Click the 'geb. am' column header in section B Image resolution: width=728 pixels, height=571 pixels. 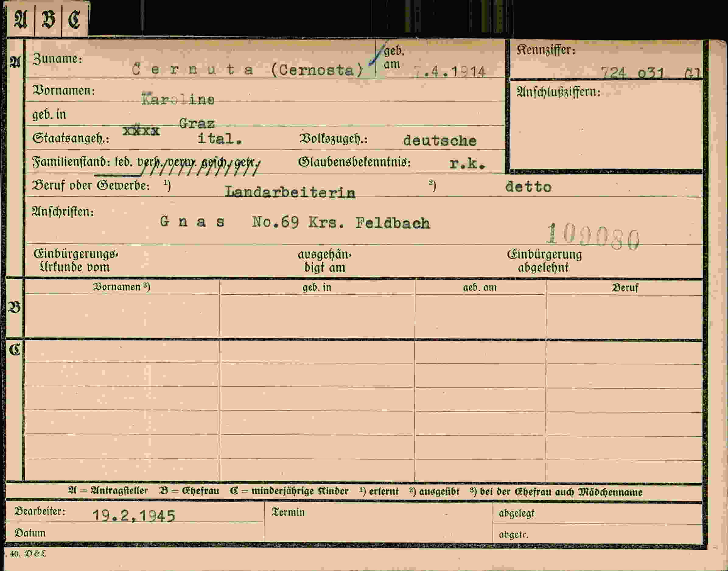(x=480, y=288)
